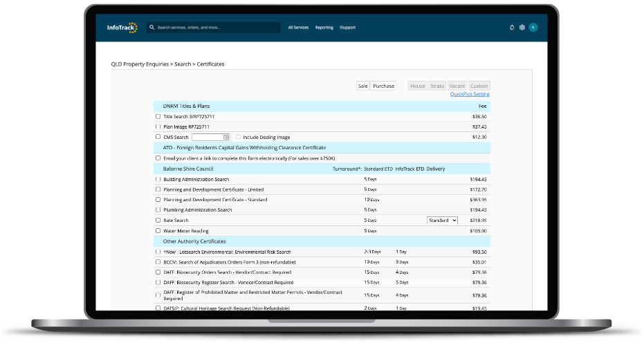
Task: Click the $363.95 fee value
Action: pyautogui.click(x=478, y=200)
